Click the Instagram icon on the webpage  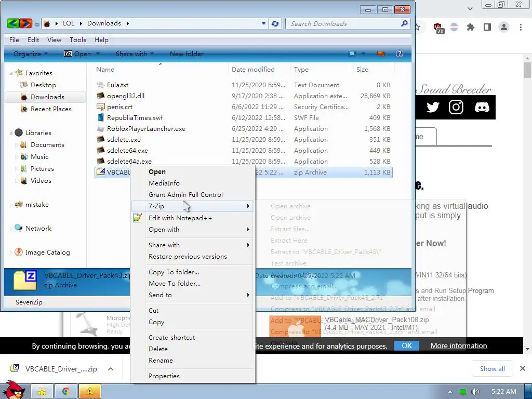pos(456,107)
